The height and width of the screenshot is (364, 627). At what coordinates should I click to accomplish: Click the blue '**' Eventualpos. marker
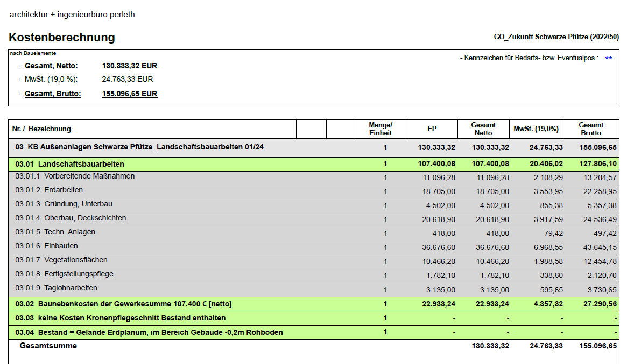point(609,58)
